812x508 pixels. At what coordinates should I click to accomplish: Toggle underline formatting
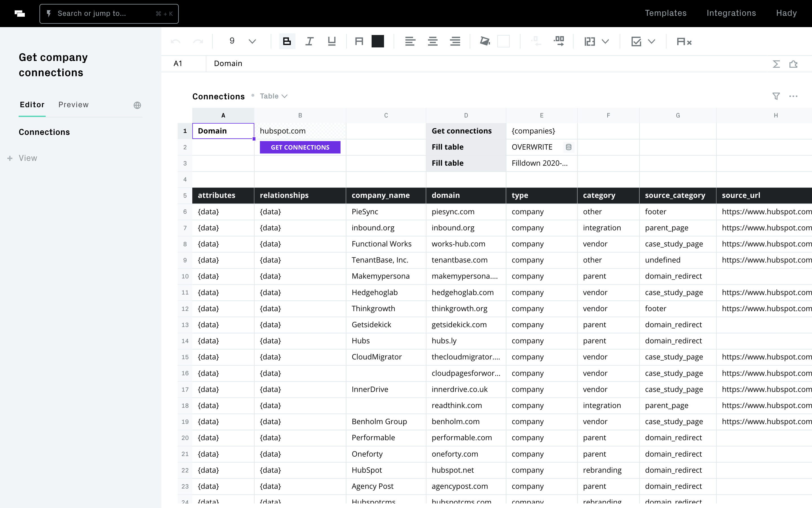[x=332, y=41]
